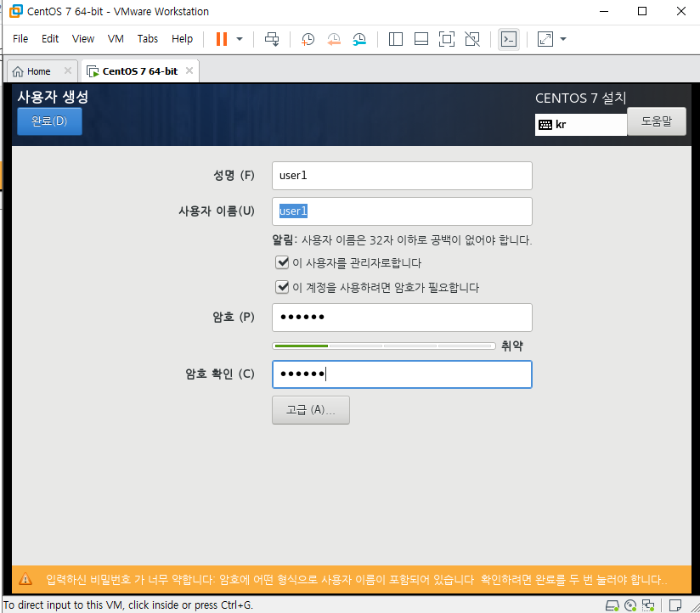Click the CD/DVD drive status icon
700x613 pixels.
[x=630, y=605]
